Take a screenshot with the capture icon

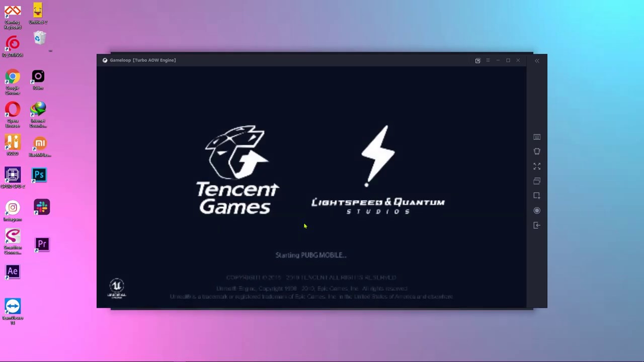point(537,196)
